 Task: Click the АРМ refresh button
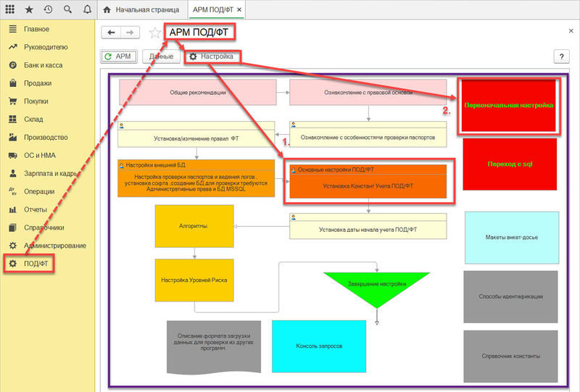click(119, 56)
